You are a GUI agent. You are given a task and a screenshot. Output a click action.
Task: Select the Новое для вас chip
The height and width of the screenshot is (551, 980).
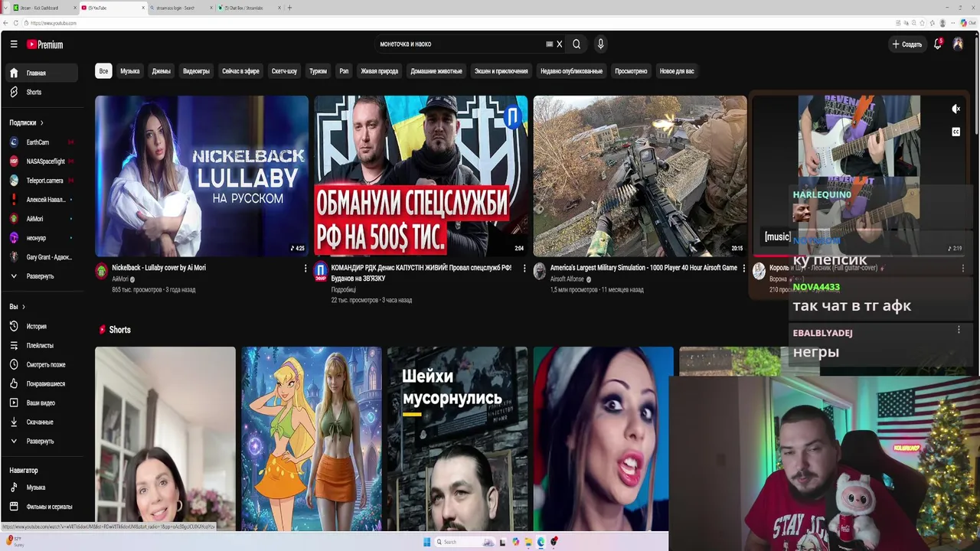[677, 71]
